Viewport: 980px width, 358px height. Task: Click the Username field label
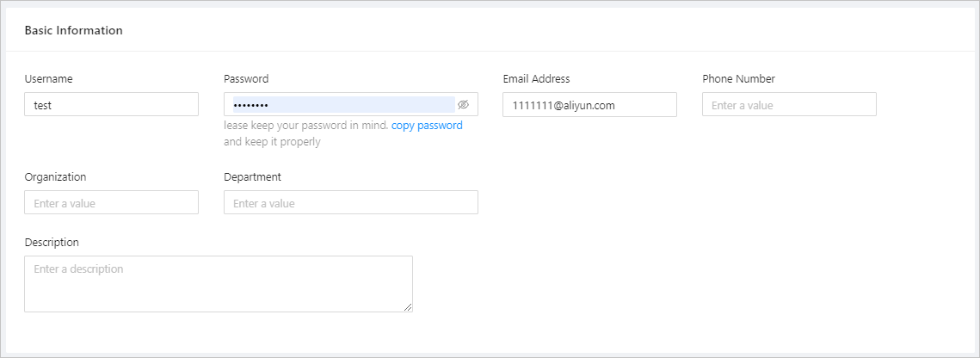[x=48, y=79]
